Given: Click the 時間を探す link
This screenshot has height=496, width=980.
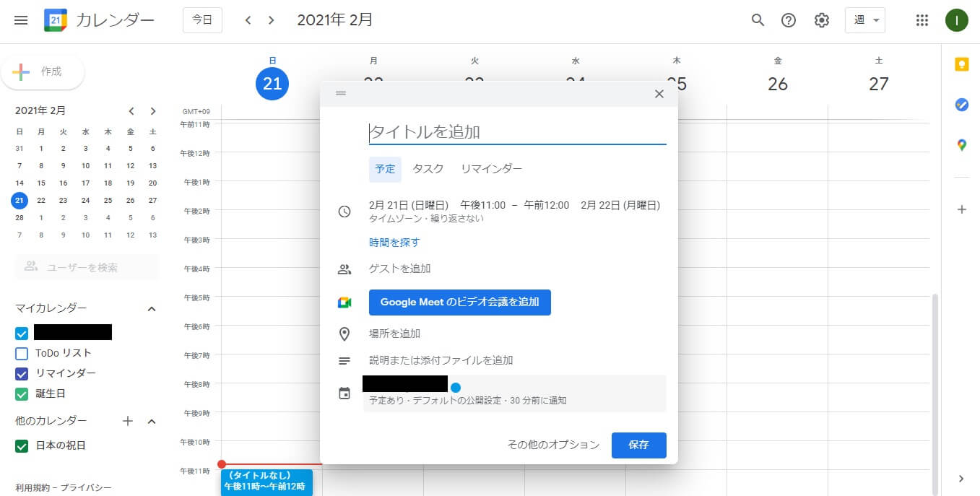Looking at the screenshot, I should (394, 243).
